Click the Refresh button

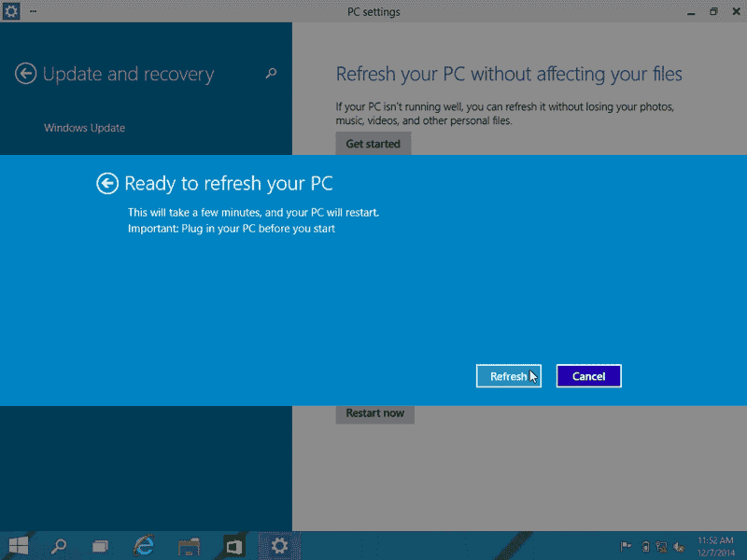pyautogui.click(x=509, y=375)
